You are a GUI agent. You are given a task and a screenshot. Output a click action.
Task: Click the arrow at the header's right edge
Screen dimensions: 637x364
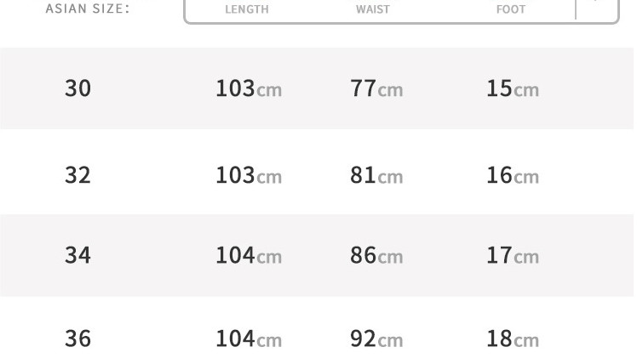coord(596,5)
